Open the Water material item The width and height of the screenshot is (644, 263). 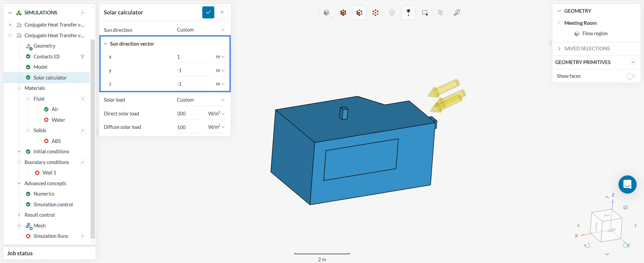pyautogui.click(x=58, y=120)
